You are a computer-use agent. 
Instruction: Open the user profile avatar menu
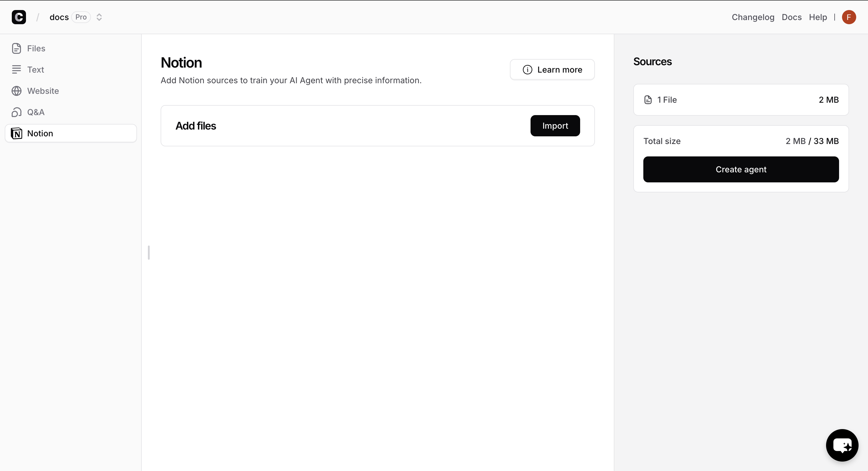[x=849, y=17]
